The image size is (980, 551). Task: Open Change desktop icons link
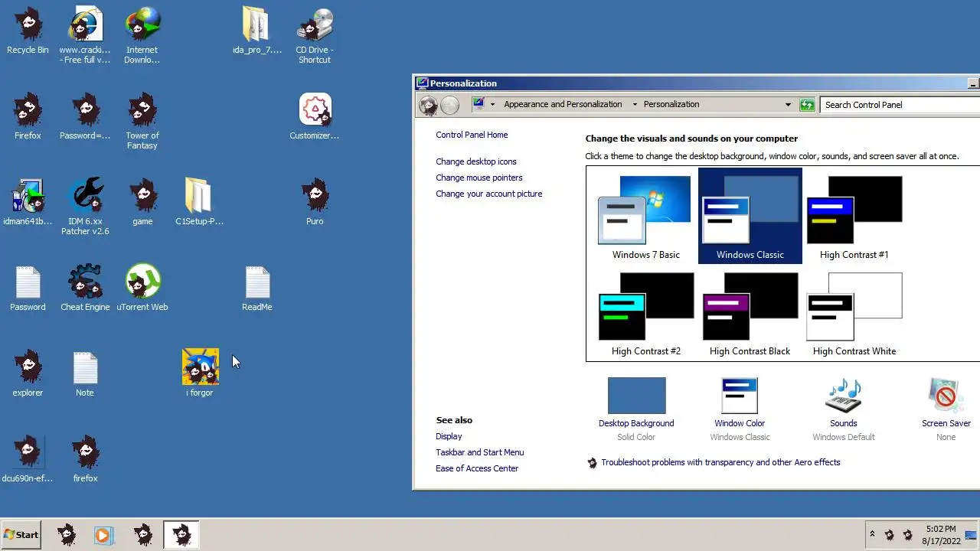476,161
